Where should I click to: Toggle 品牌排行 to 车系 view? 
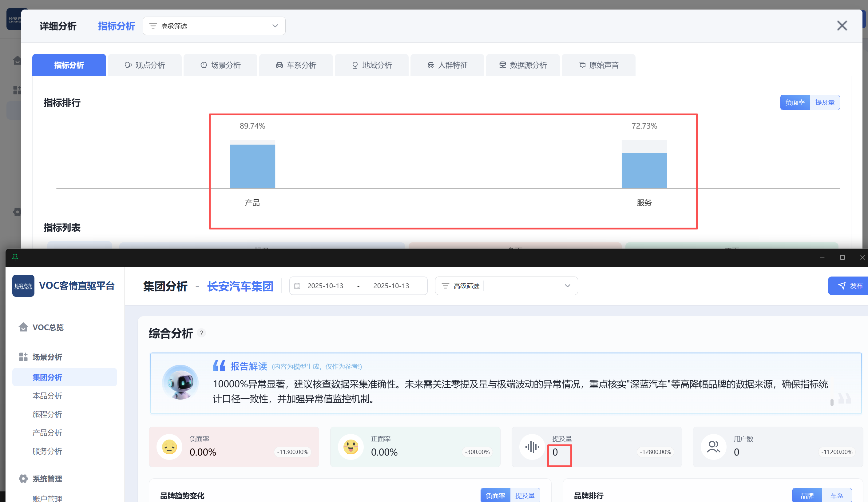836,496
